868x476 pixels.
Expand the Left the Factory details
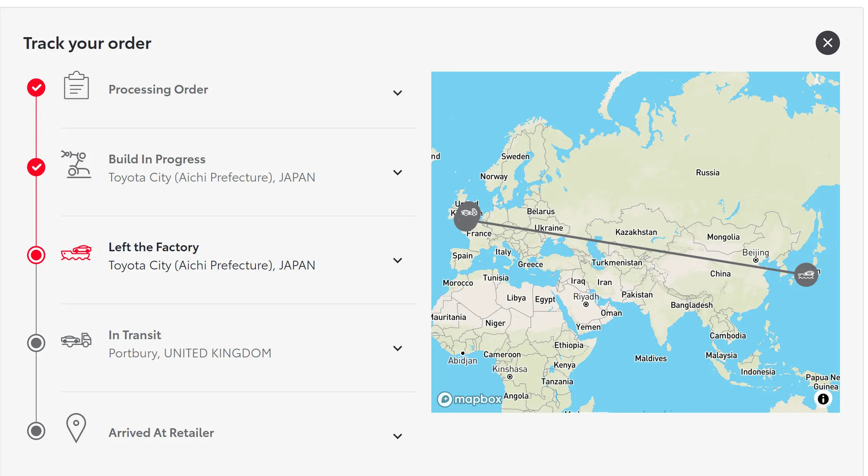coord(397,260)
